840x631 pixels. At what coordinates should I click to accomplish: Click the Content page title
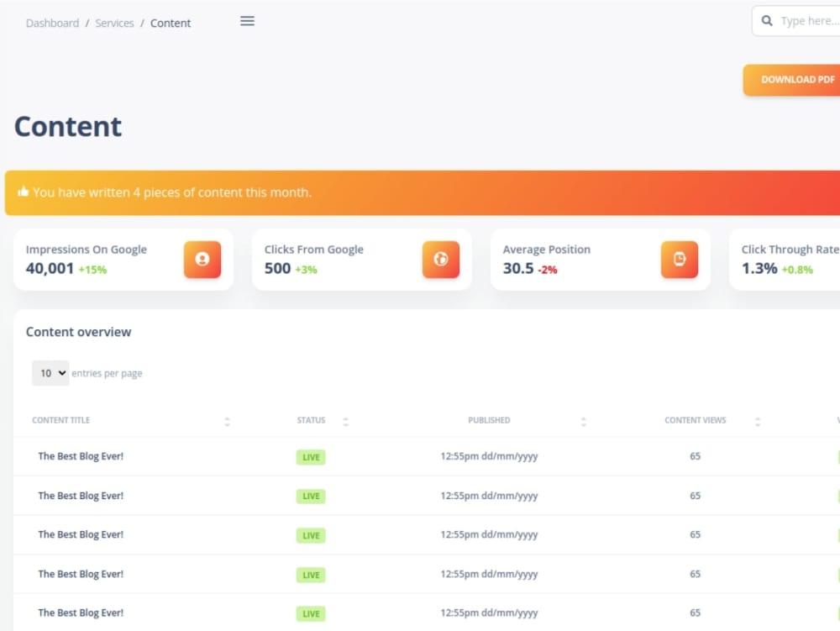[x=68, y=126]
